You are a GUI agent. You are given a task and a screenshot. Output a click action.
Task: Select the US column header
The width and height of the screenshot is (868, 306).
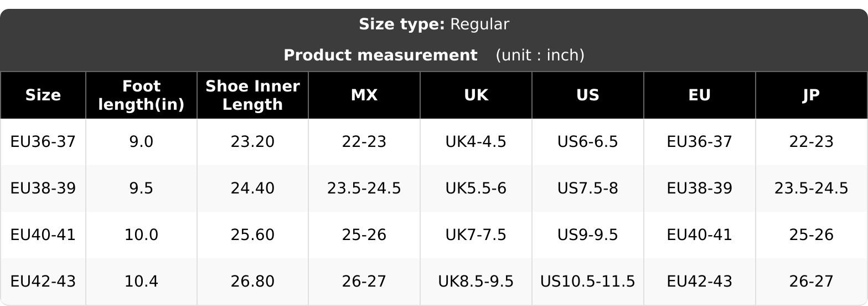[x=588, y=95]
